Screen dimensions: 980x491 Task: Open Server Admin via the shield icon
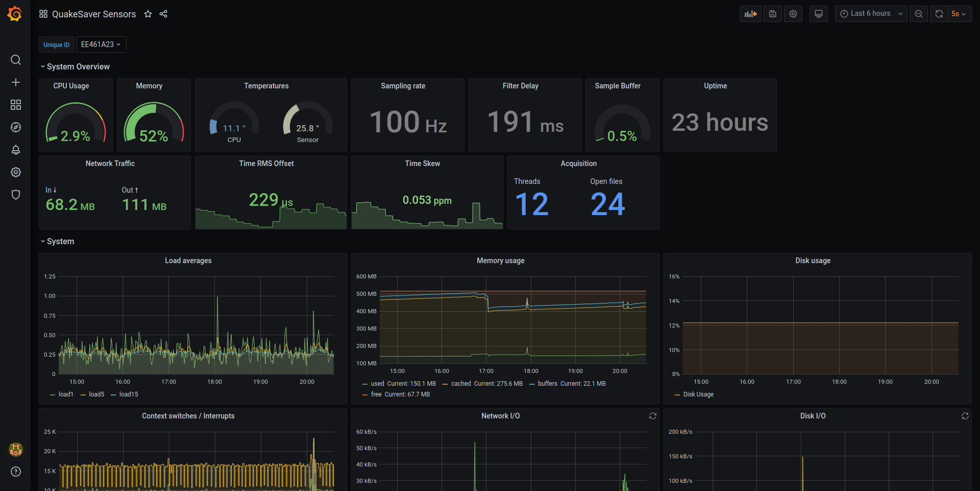coord(15,195)
